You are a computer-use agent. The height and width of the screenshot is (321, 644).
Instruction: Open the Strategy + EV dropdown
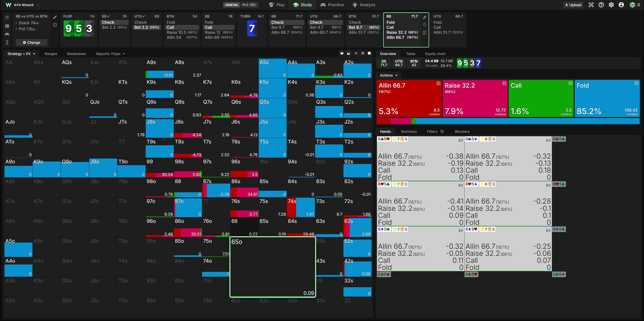[21, 54]
